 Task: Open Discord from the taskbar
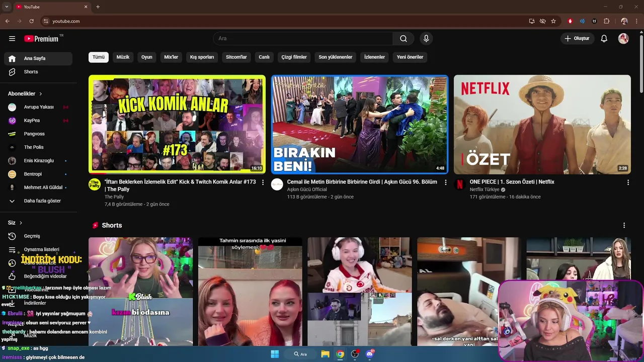tap(370, 354)
